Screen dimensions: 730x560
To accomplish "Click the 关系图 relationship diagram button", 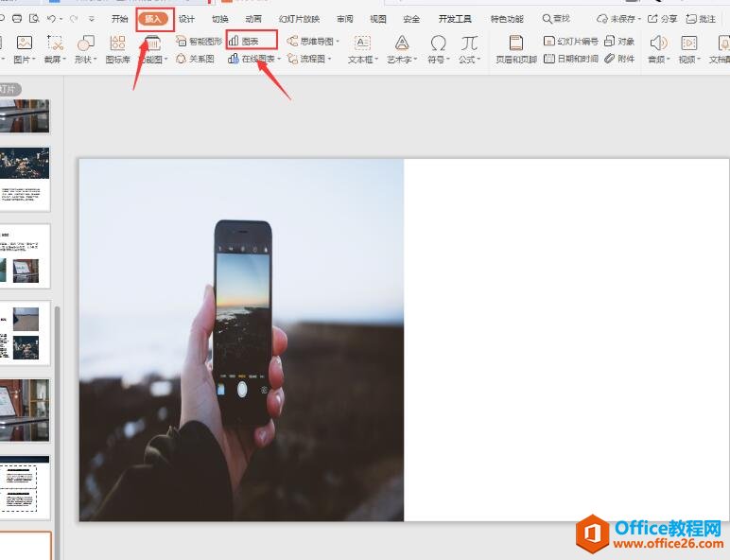I will (195, 59).
